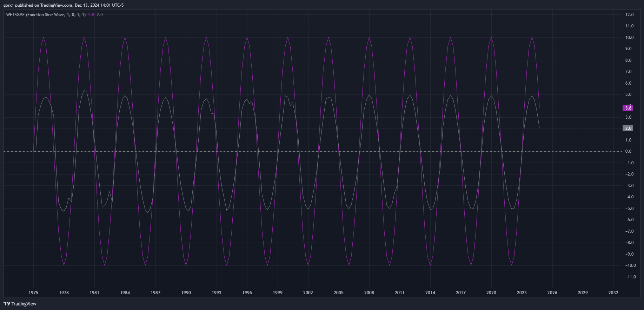This screenshot has height=310, width=644.
Task: Click the 0.0 value on price scale
Action: tap(628, 151)
